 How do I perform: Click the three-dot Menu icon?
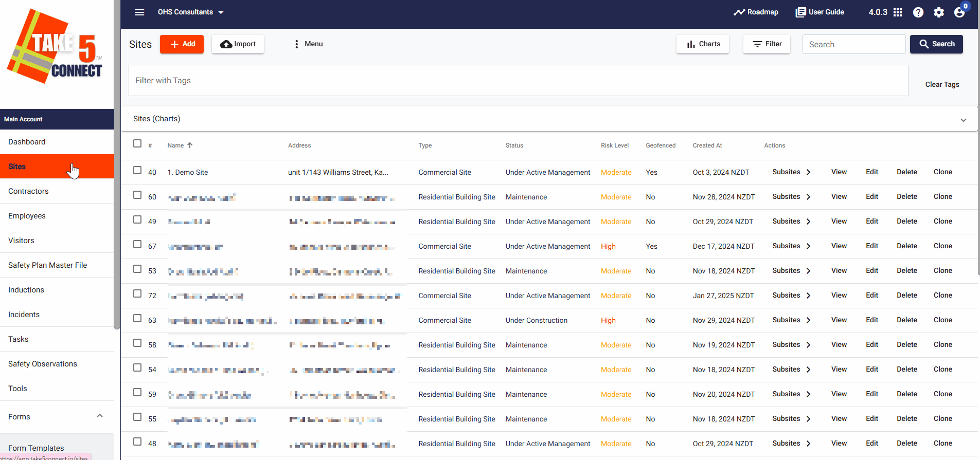click(296, 44)
